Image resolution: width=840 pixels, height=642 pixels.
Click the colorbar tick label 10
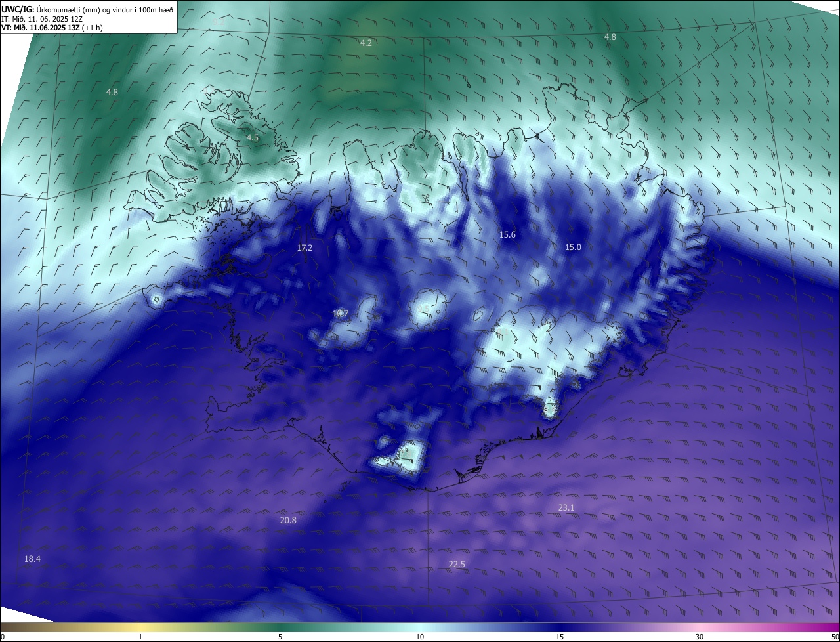click(x=420, y=637)
